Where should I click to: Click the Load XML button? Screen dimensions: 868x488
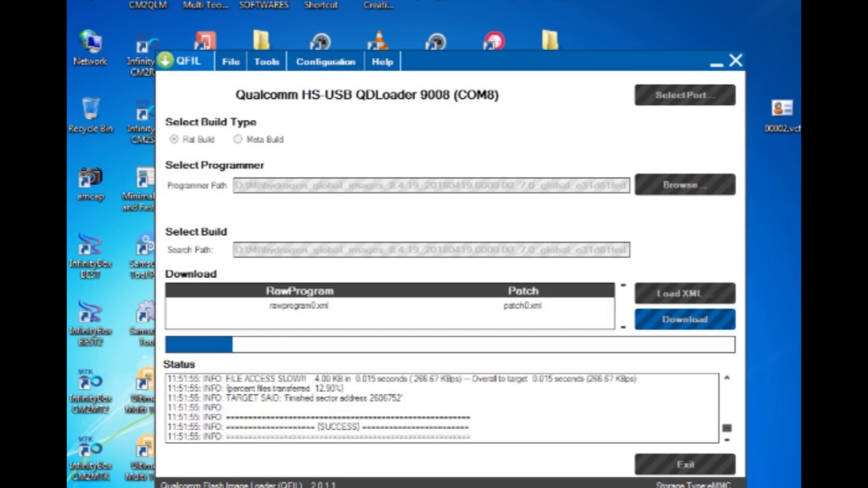[685, 293]
